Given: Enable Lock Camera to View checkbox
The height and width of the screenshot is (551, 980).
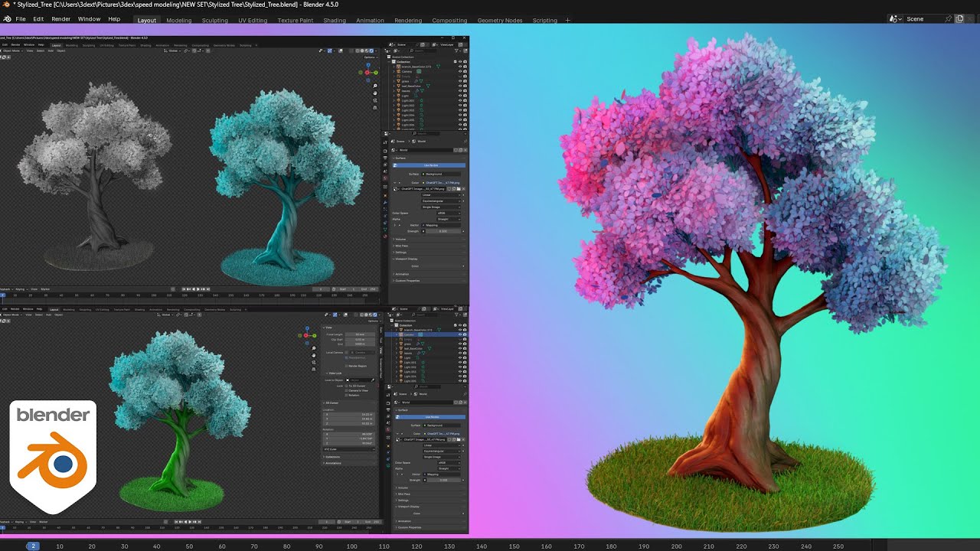Looking at the screenshot, I should [x=348, y=390].
